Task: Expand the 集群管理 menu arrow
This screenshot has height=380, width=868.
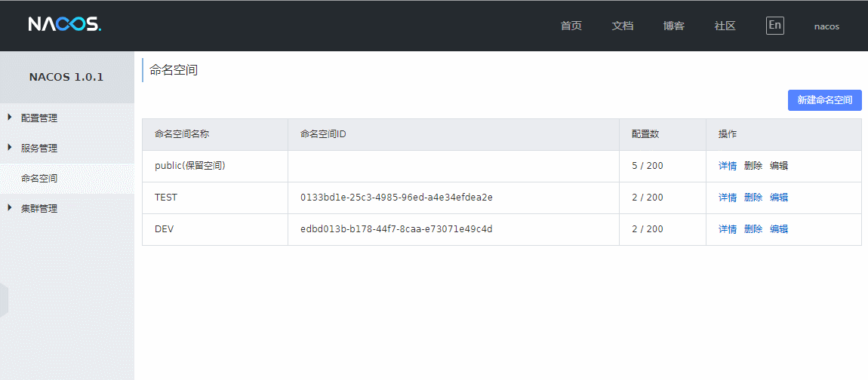Action: coord(10,208)
